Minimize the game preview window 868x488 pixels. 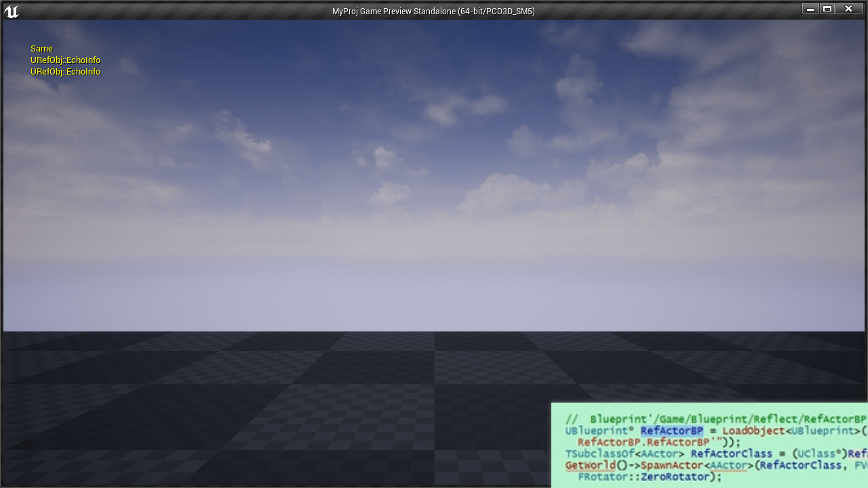tap(810, 8)
